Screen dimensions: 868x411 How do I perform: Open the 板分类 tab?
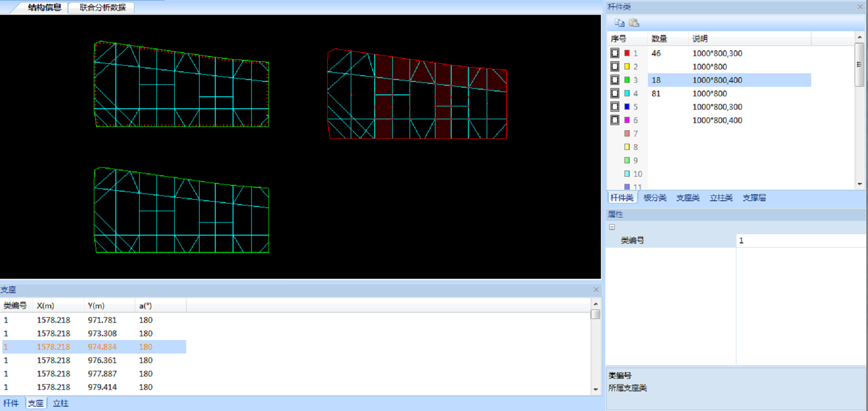tap(655, 198)
